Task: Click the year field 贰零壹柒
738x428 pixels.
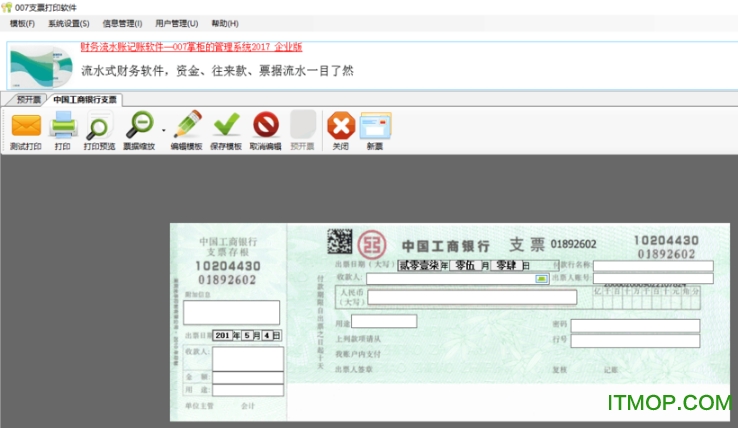Action: click(419, 266)
